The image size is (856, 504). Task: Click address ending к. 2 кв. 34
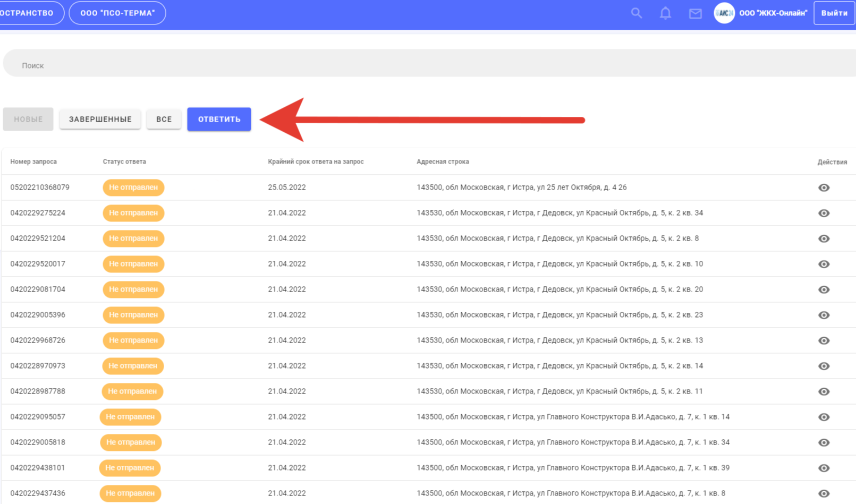tap(560, 213)
